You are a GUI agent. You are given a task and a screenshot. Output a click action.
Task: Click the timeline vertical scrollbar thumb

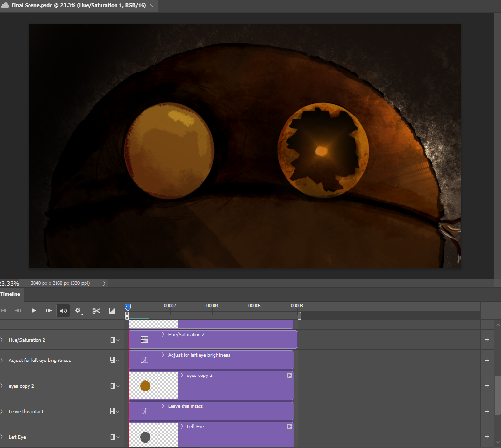pos(498,395)
